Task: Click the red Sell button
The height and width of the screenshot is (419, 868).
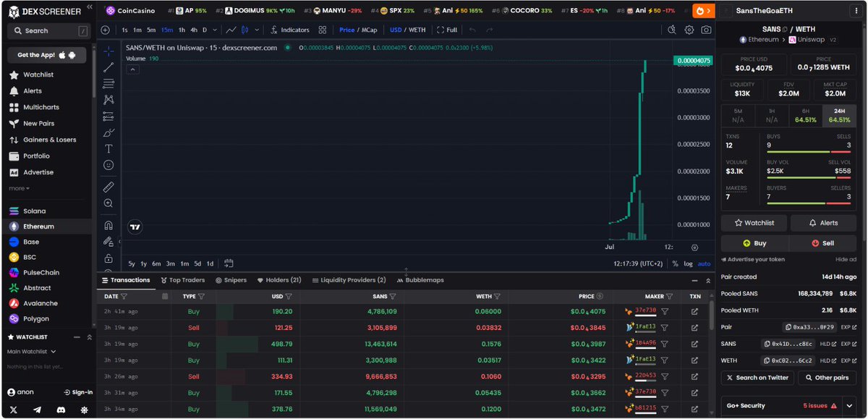Action: (822, 243)
